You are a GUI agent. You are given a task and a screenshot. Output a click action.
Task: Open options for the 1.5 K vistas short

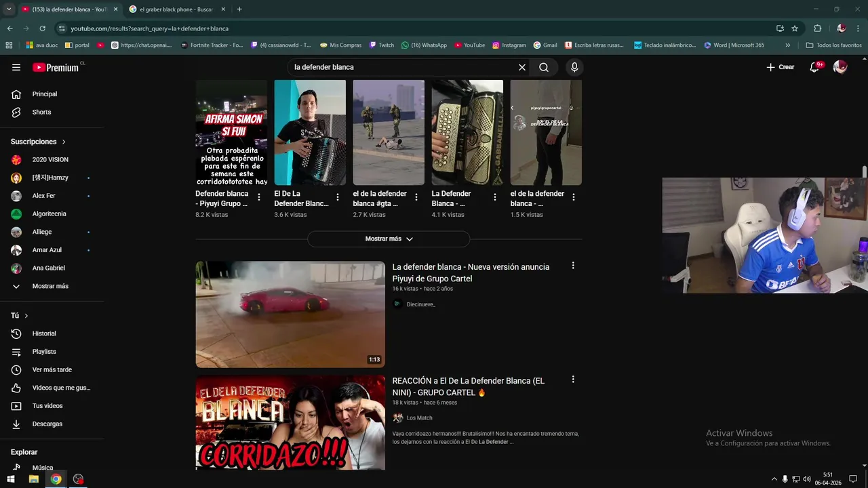[574, 197]
